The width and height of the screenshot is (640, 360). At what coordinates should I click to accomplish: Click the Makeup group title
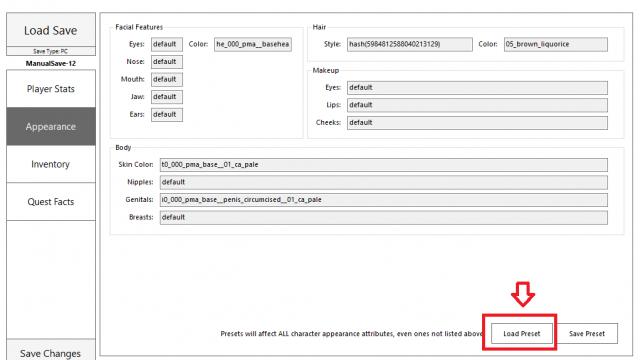(x=326, y=70)
